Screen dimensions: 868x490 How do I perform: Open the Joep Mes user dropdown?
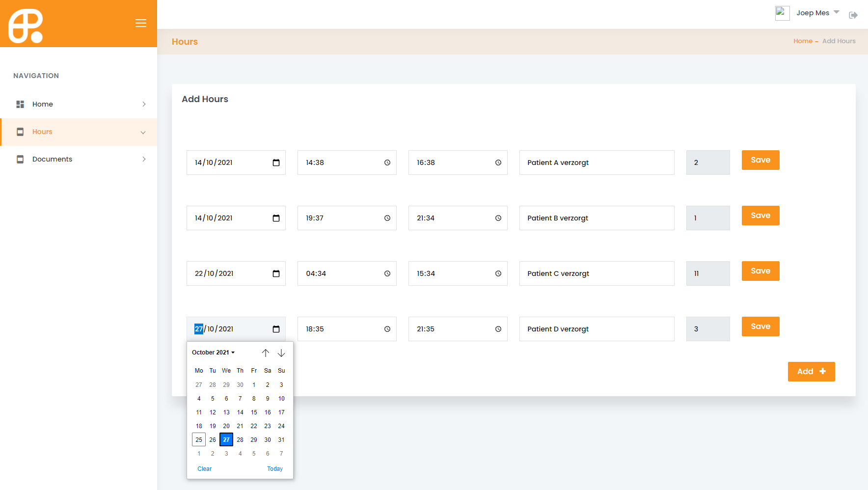point(817,13)
